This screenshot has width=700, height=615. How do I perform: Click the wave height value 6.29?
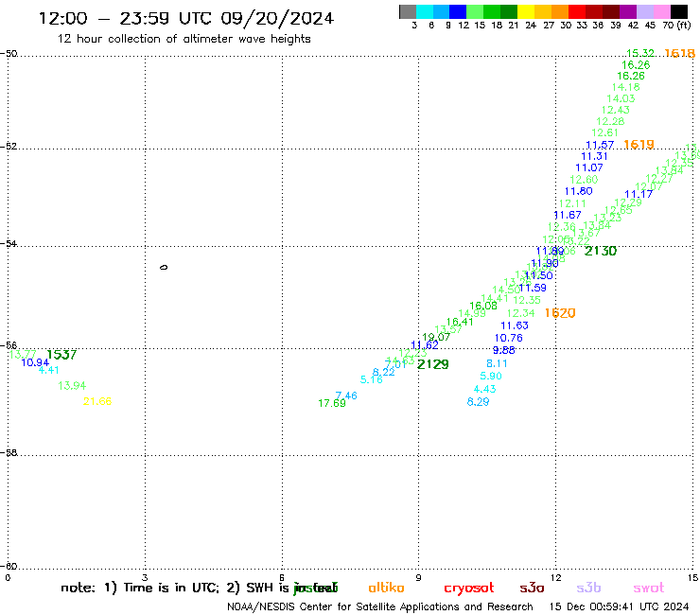[x=478, y=402]
